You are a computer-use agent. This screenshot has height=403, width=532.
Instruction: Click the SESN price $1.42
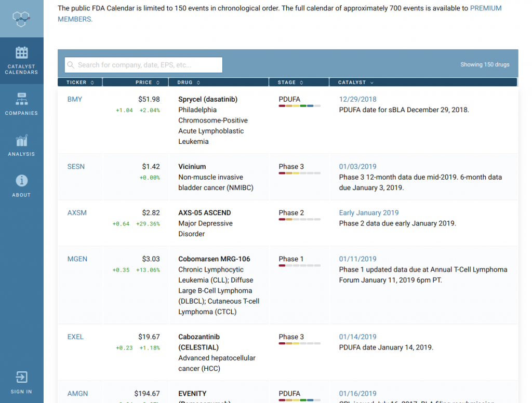(151, 167)
